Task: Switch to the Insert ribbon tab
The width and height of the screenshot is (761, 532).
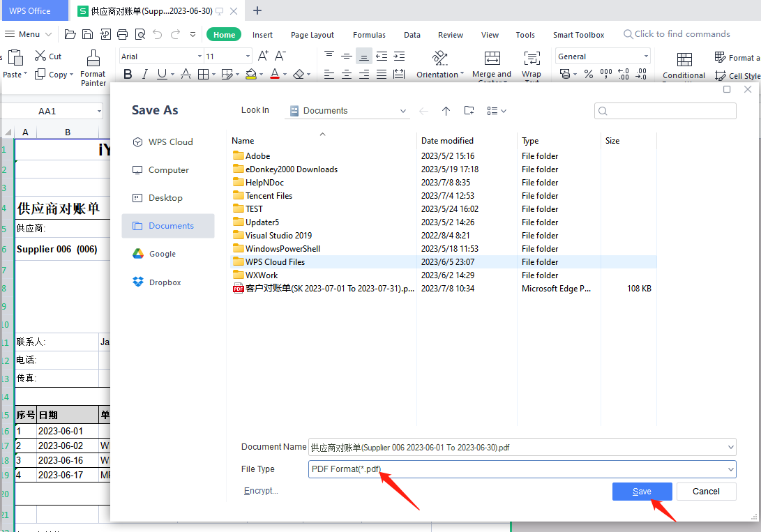Action: click(262, 35)
